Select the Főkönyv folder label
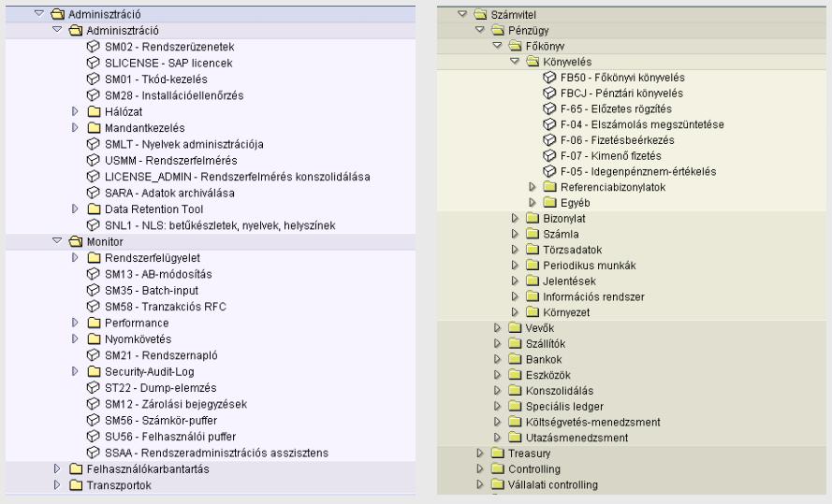The image size is (832, 504). (545, 46)
